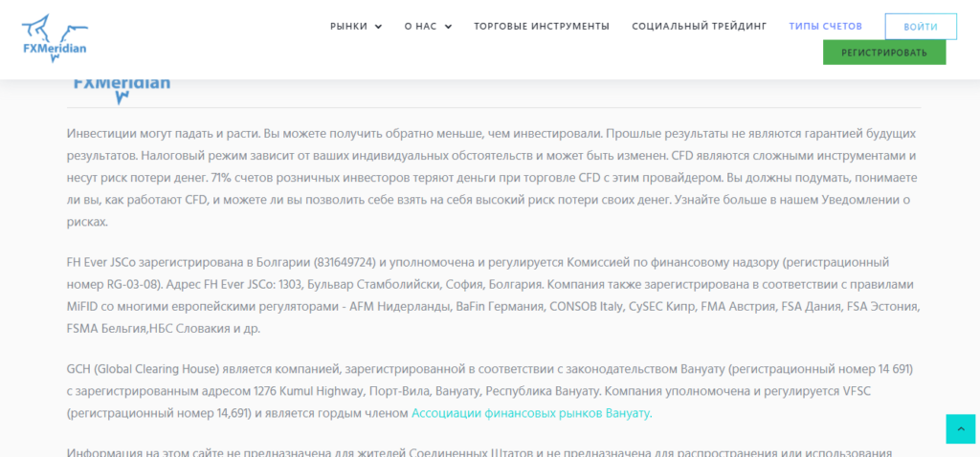
Task: Open the О НАС menu item
Action: click(421, 26)
